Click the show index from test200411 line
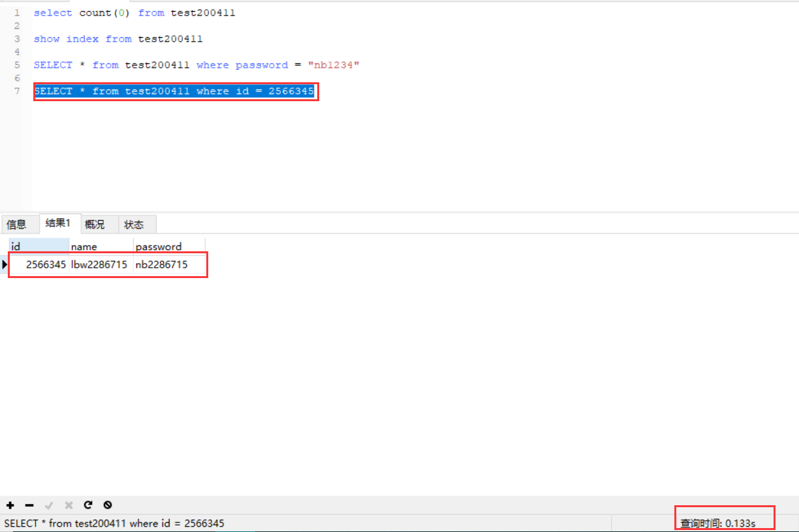 tap(118, 39)
